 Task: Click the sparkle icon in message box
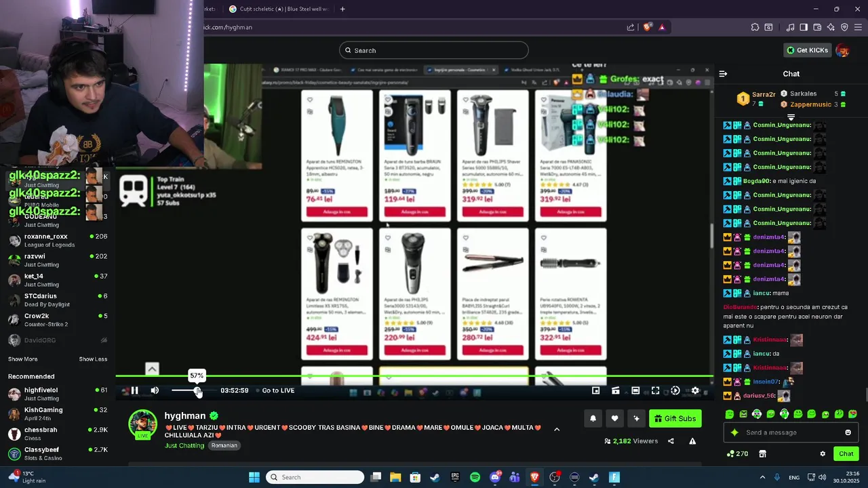click(x=734, y=432)
